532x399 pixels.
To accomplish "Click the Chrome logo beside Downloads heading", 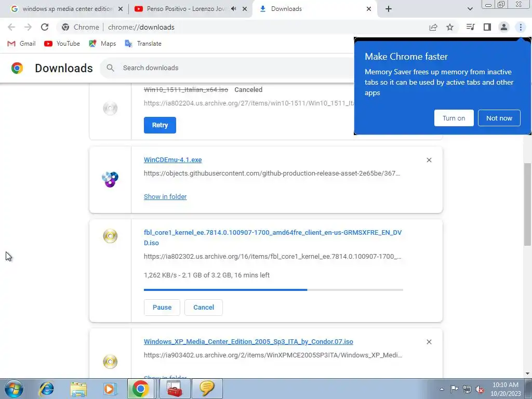I will coord(17,68).
